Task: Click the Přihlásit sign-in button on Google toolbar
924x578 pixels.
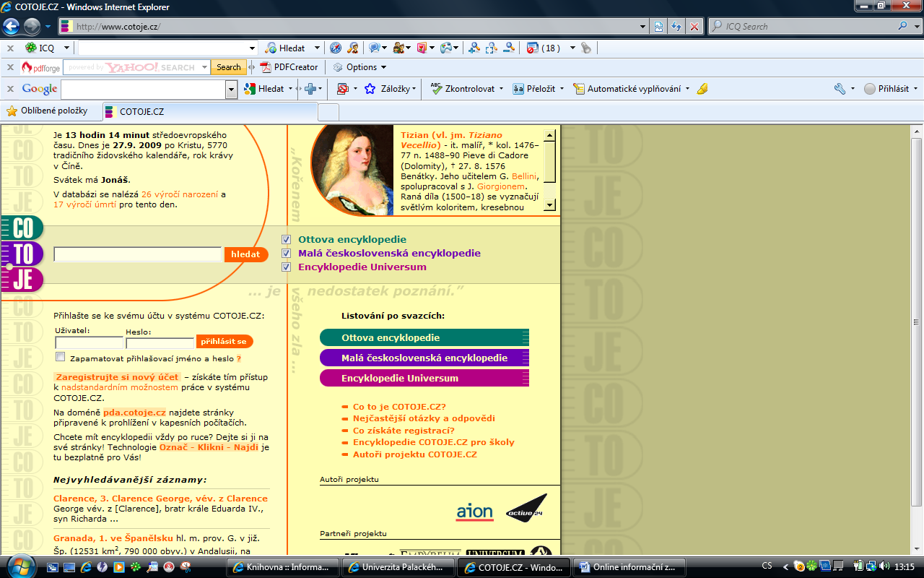Action: coord(886,89)
